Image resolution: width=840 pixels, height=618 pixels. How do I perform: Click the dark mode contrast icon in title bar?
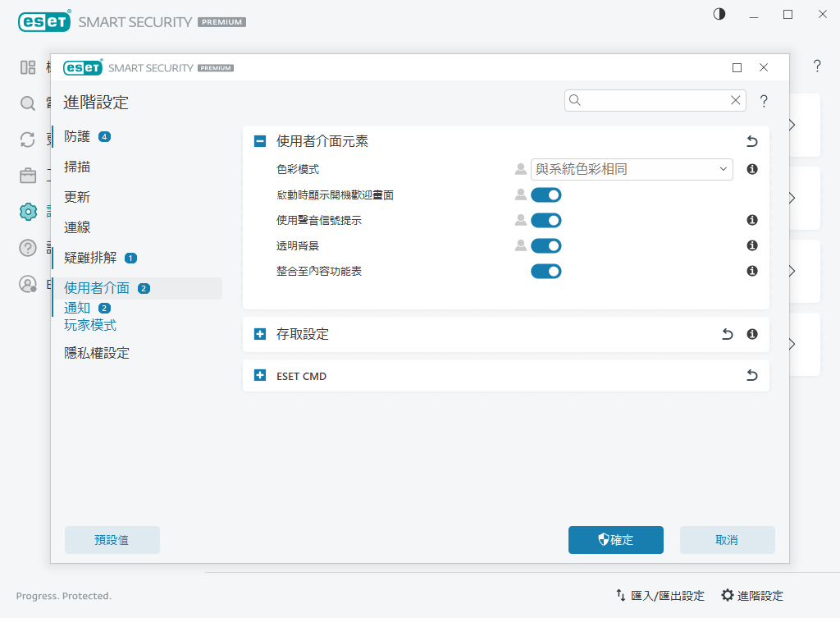[x=719, y=14]
